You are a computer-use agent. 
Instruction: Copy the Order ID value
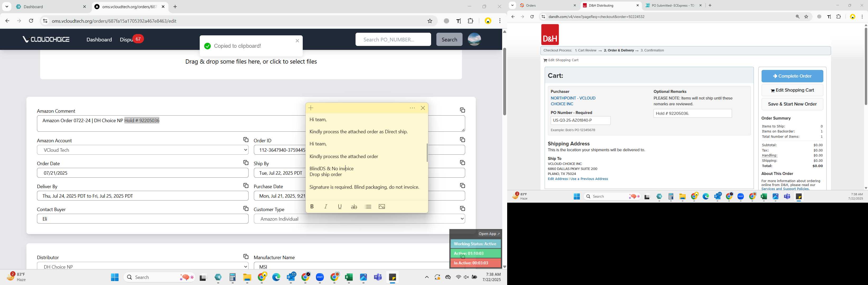tap(462, 140)
